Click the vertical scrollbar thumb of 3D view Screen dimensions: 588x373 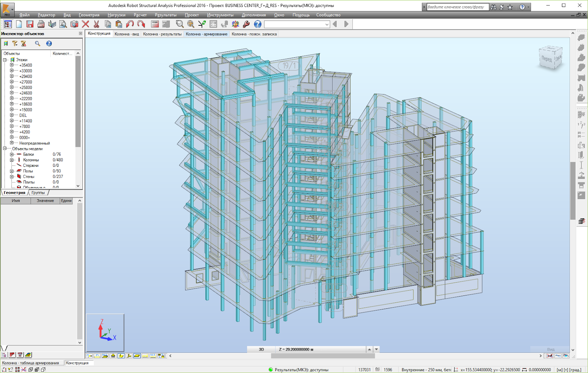[573, 191]
